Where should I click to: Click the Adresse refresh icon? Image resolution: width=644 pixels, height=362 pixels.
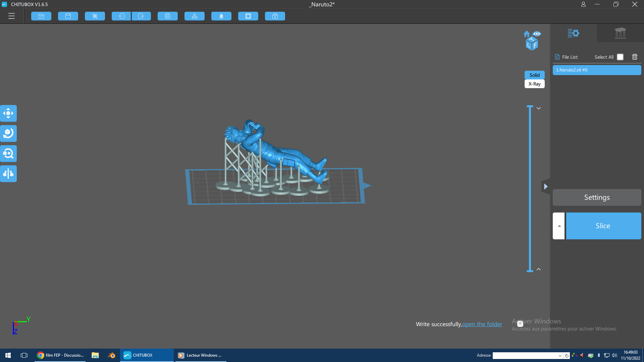(567, 356)
